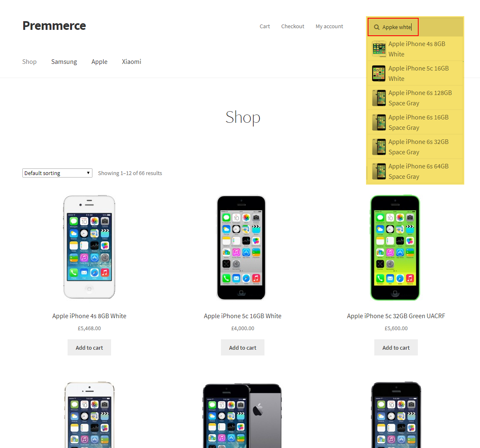Click the green iPhone 5c product image
The image size is (480, 448).
pos(395,248)
